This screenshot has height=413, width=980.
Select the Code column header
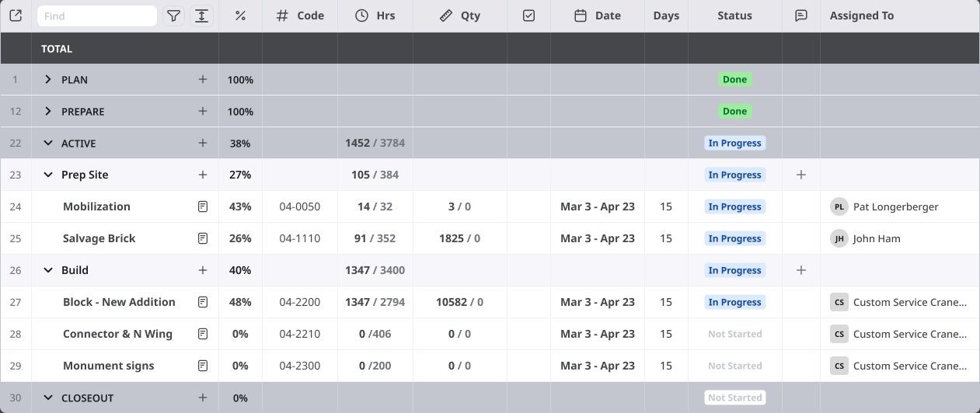(300, 16)
